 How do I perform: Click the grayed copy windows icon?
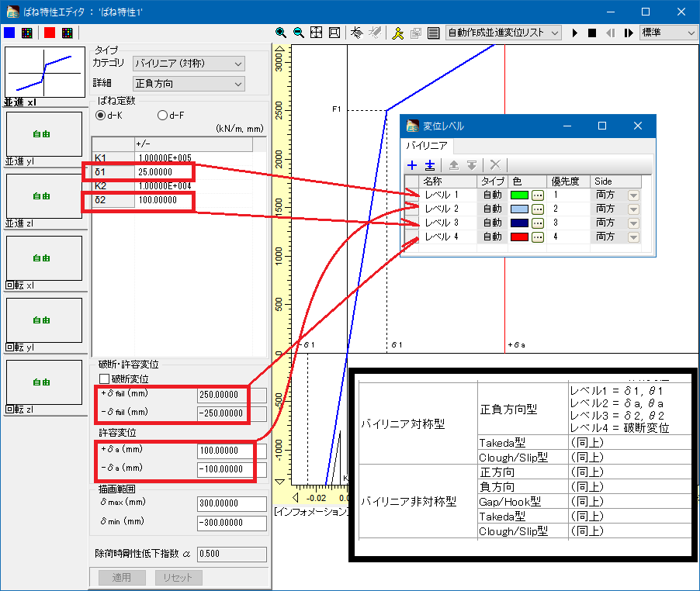(416, 33)
